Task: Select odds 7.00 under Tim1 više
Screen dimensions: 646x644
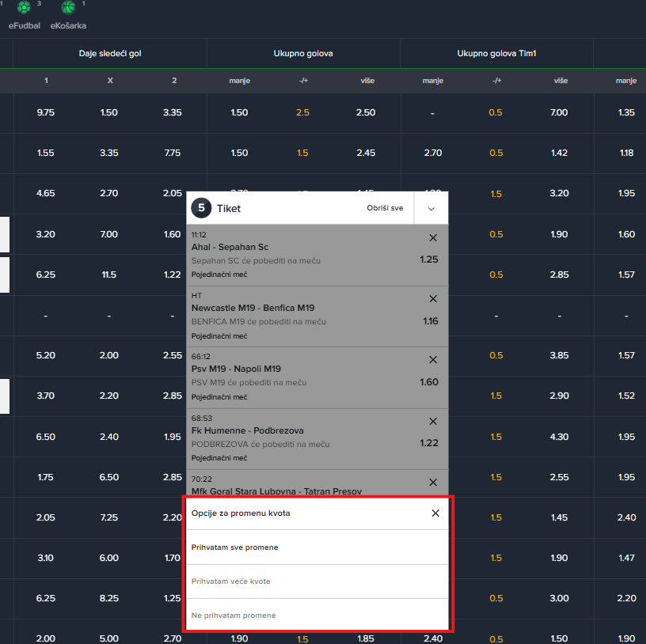Action: pos(560,113)
